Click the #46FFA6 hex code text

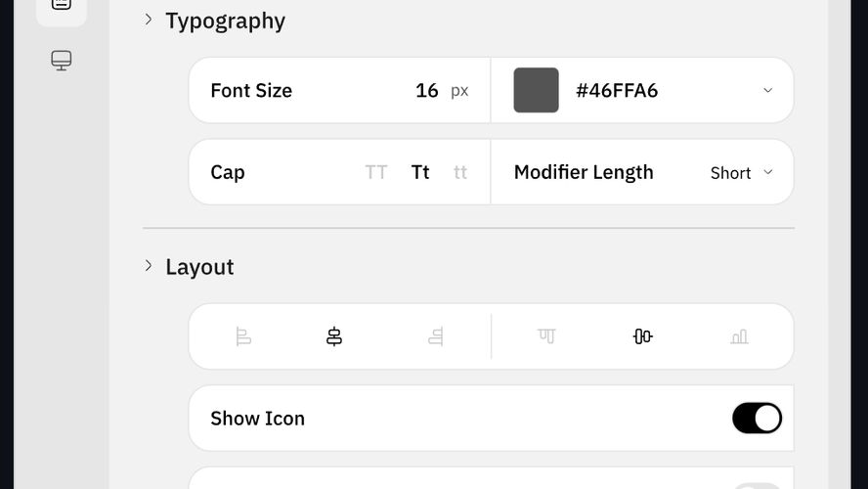coord(617,90)
